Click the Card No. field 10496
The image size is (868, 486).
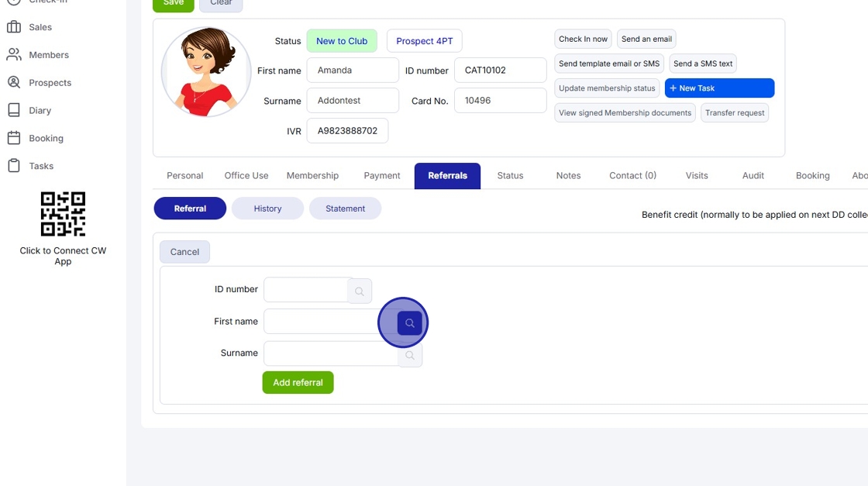tap(501, 101)
